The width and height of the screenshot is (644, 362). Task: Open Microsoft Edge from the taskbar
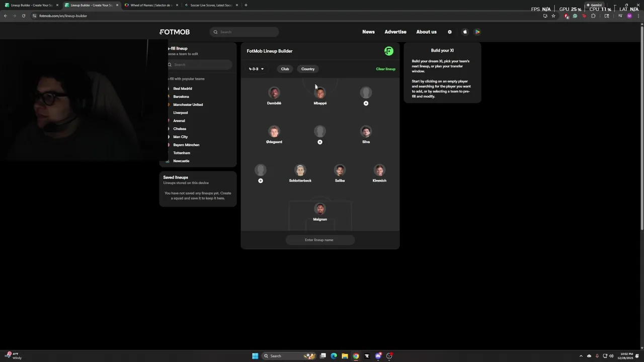tap(334, 356)
